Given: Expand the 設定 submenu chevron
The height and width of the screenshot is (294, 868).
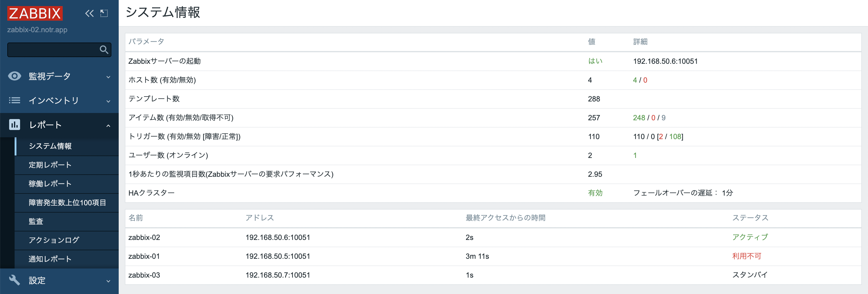Looking at the screenshot, I should (108, 281).
